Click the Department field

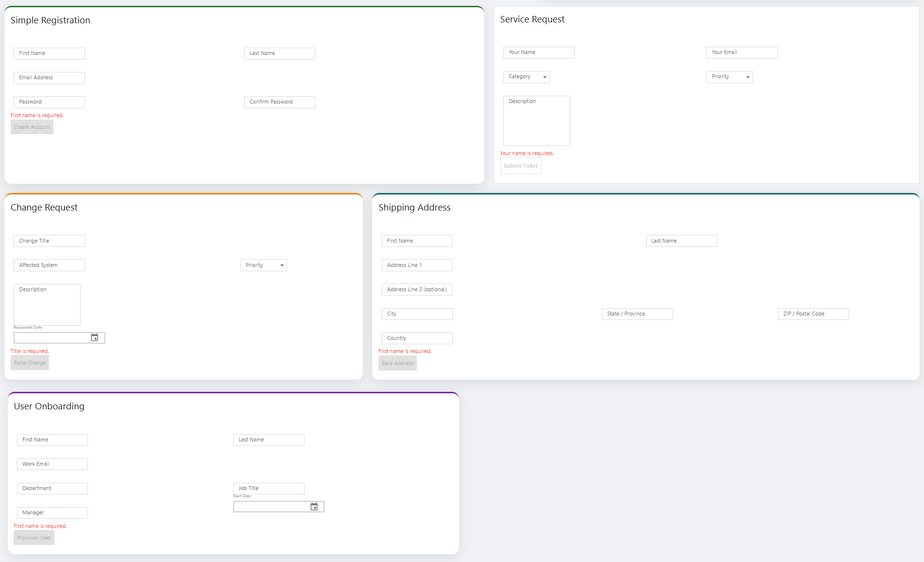click(x=52, y=489)
